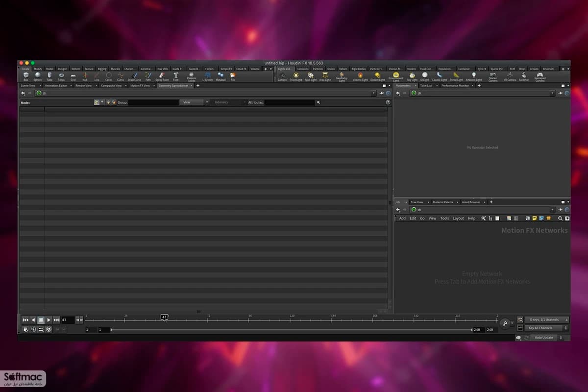Add an Area Light
The image size is (588, 392).
point(325,76)
